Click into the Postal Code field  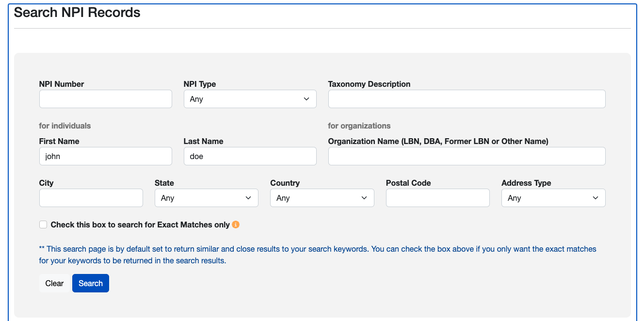coord(437,198)
